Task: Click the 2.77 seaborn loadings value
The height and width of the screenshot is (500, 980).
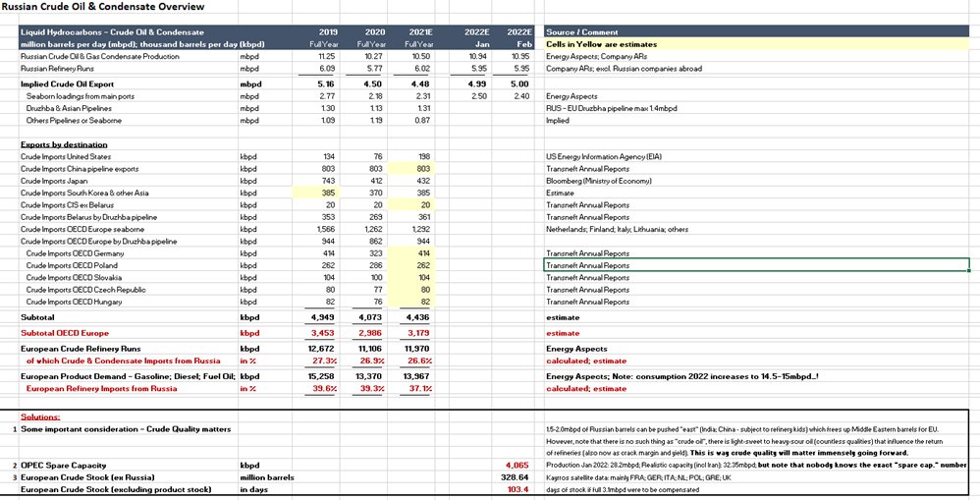Action: click(327, 96)
